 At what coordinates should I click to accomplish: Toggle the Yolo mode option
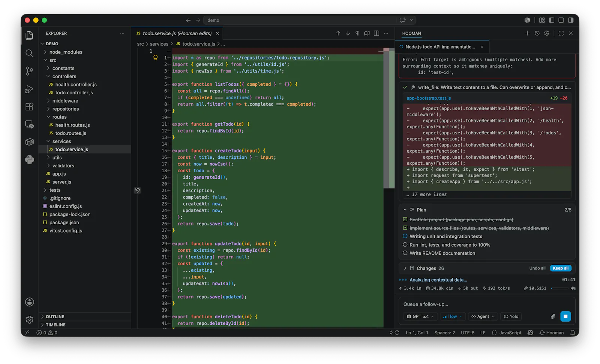click(511, 316)
